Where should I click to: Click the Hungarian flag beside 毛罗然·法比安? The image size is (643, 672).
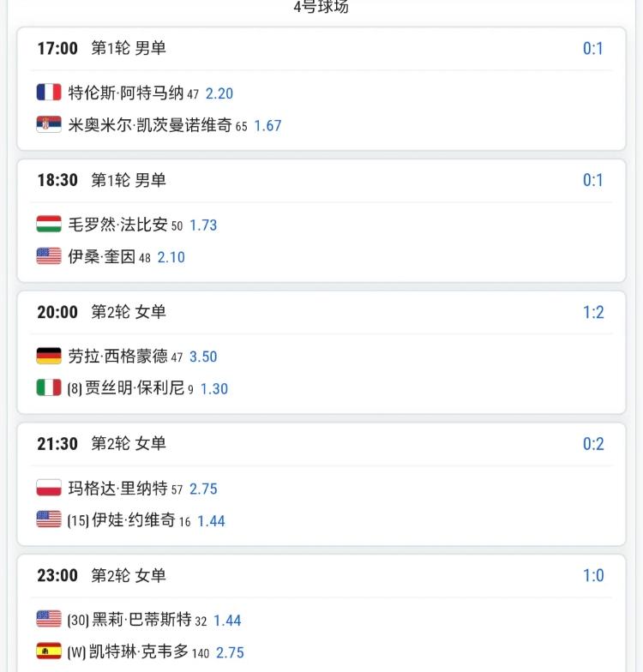click(x=49, y=224)
